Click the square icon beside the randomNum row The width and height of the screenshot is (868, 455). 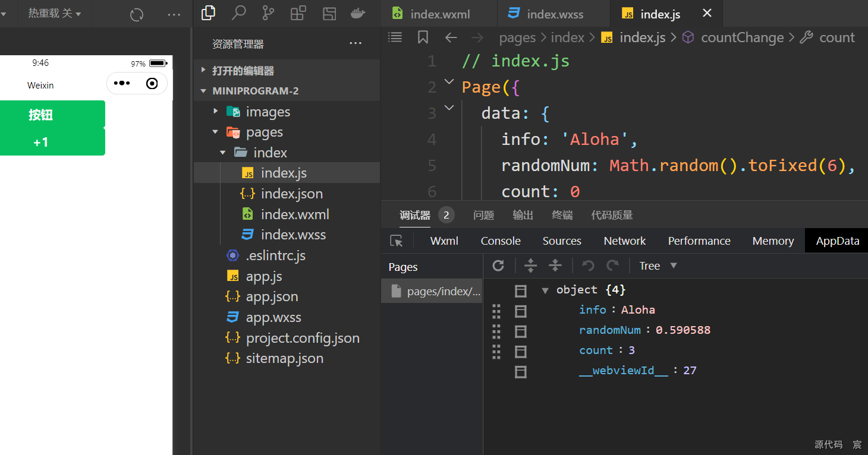click(521, 331)
